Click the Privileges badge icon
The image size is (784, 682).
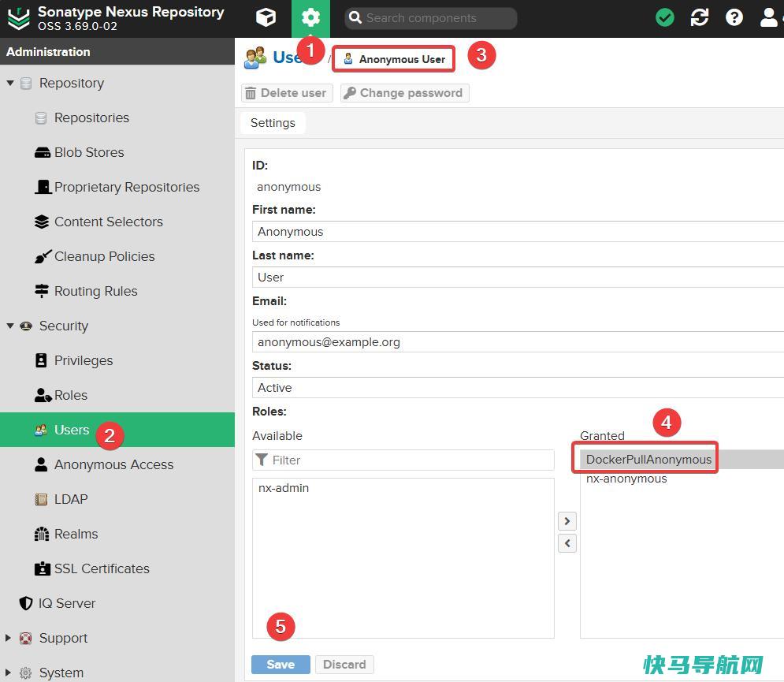[x=42, y=360]
